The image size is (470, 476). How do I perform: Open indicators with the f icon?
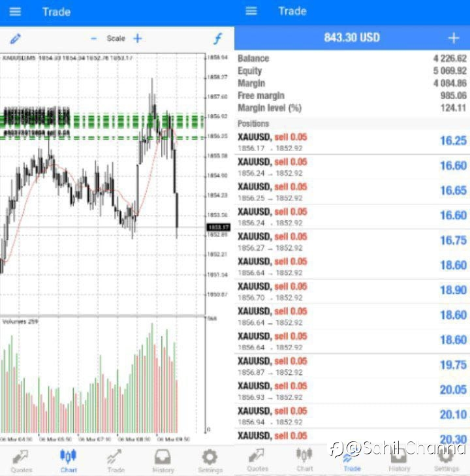217,39
